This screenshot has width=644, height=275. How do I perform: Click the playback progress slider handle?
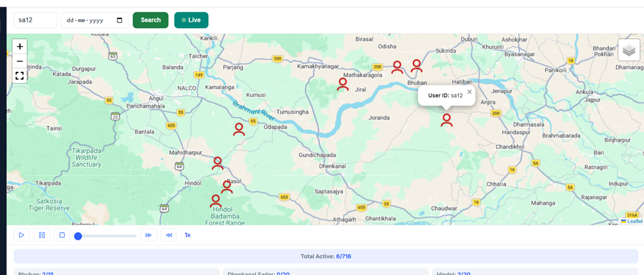(x=78, y=236)
